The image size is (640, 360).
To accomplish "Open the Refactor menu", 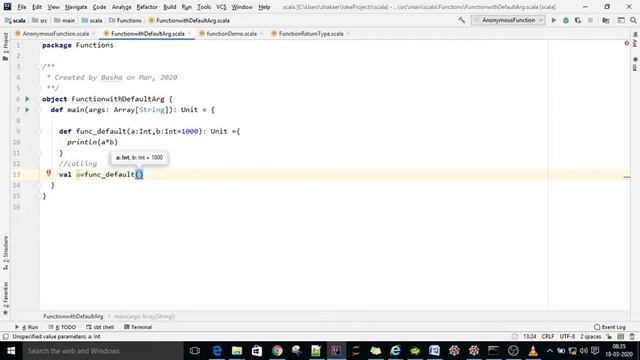I will pos(147,7).
